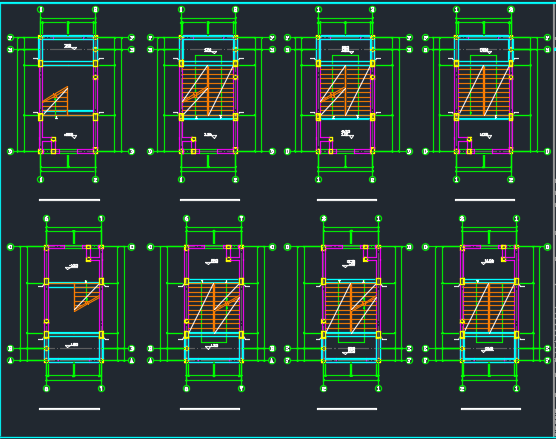Select orange stair treads in second top-row plan
The width and height of the screenshot is (556, 439).
pyautogui.click(x=208, y=91)
